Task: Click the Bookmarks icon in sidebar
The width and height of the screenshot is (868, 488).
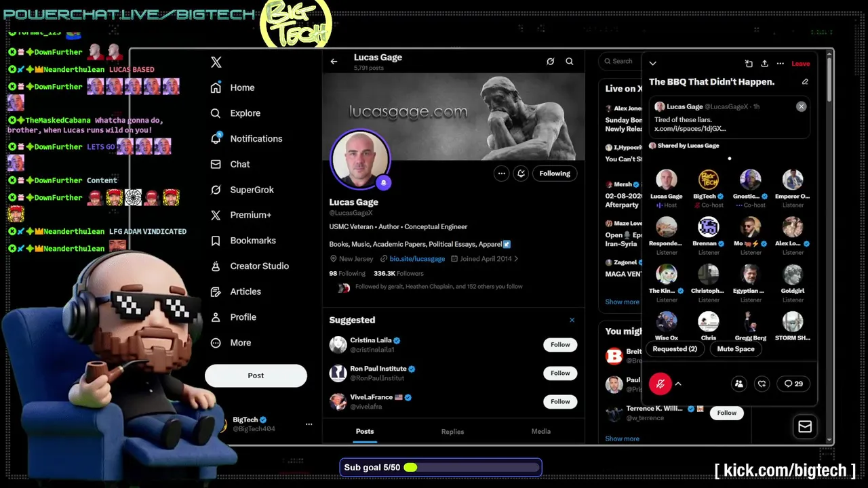Action: click(x=216, y=241)
